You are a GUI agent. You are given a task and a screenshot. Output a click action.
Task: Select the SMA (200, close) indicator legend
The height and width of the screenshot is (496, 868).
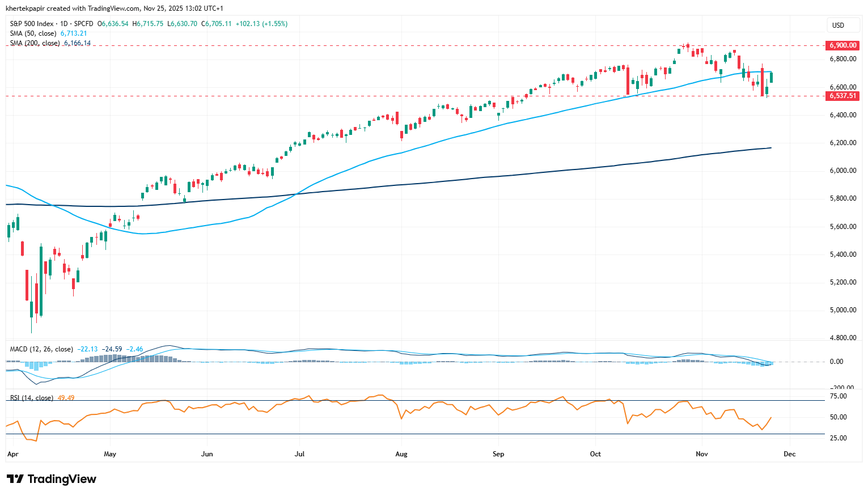coord(36,43)
